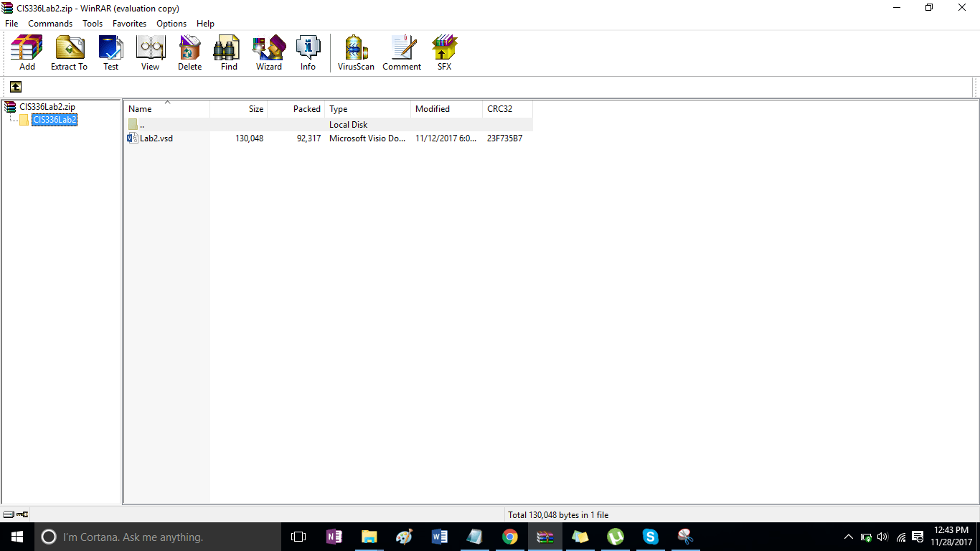Open Google Chrome from the taskbar

pos(510,537)
